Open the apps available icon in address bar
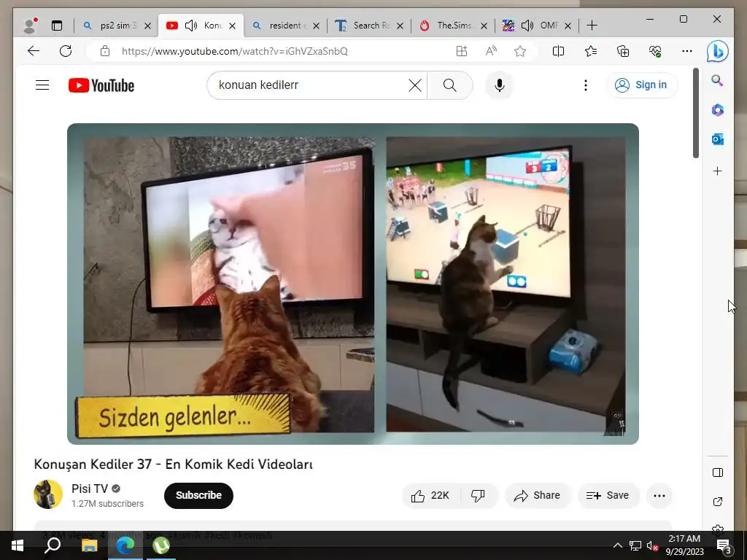This screenshot has height=560, width=747. pyautogui.click(x=462, y=51)
